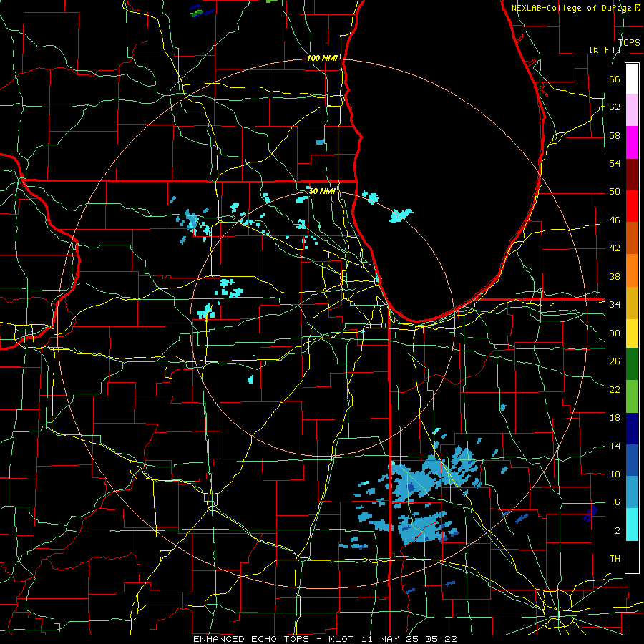Click the "42" scale label
644x644 pixels.
615,248
